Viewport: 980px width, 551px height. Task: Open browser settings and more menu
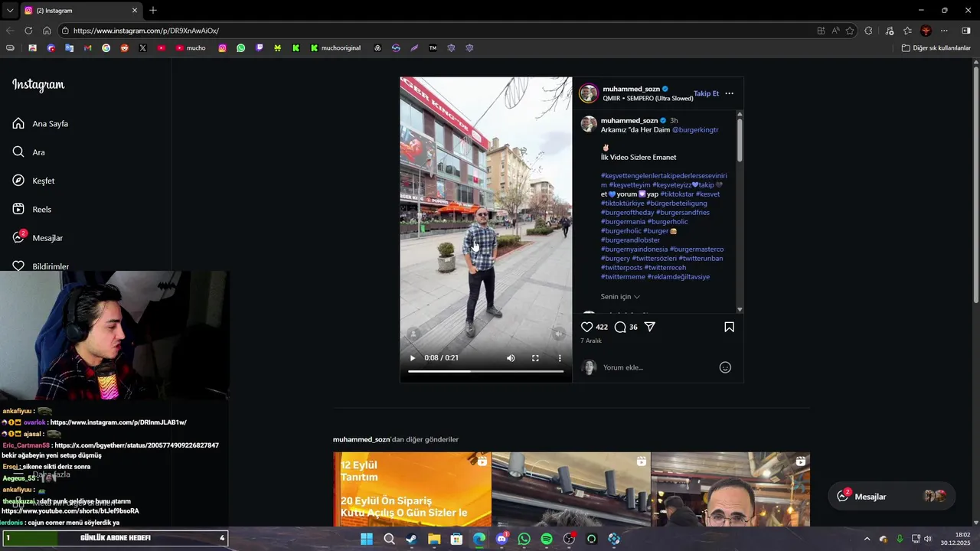point(944,31)
